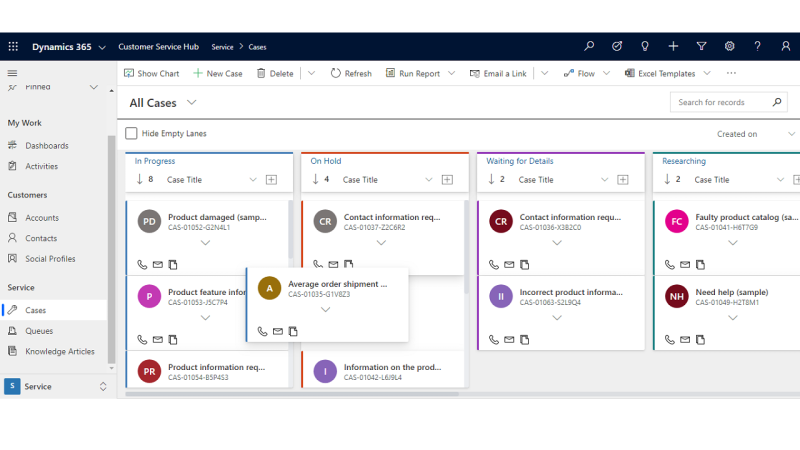Image resolution: width=800 pixels, height=450 pixels.
Task: Open the settings gear icon
Action: (729, 46)
